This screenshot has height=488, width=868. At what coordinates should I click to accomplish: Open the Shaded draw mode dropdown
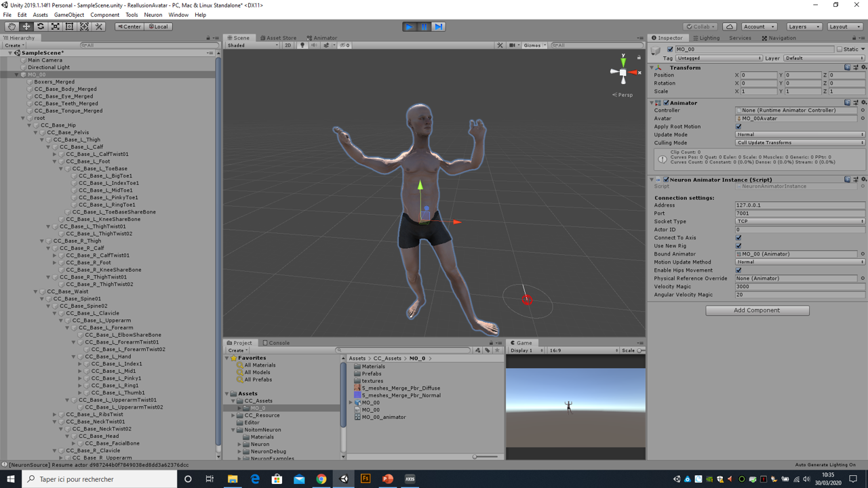point(253,45)
